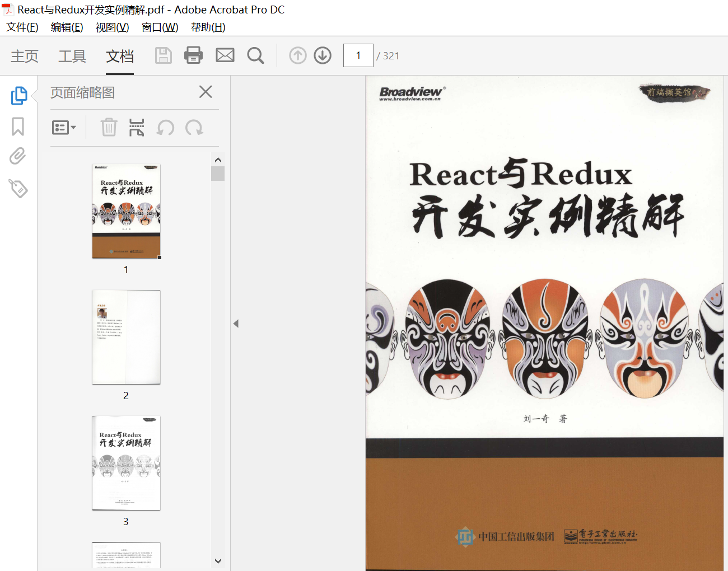This screenshot has width=728, height=571.
Task: Delete selected pages trash icon
Action: click(109, 128)
